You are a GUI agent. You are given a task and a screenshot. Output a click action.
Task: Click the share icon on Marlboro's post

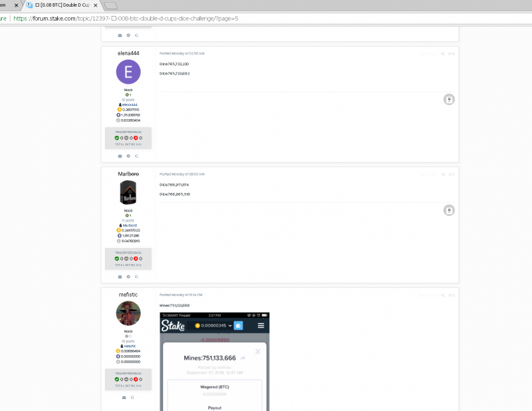442,174
